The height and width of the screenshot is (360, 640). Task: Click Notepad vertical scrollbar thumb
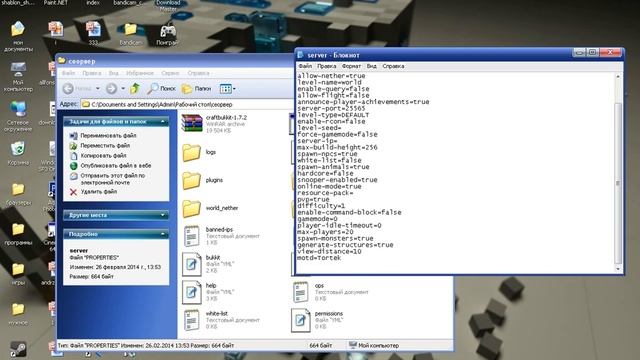coord(618,184)
